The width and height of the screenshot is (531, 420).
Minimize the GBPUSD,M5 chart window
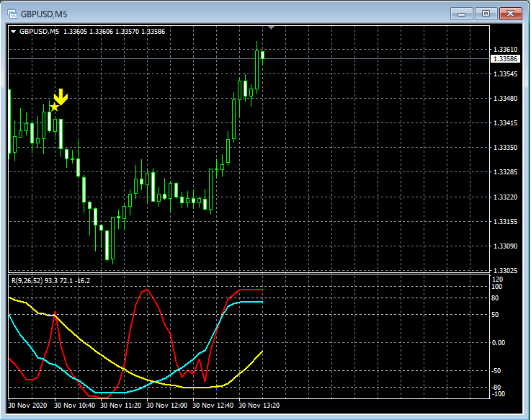click(x=462, y=13)
